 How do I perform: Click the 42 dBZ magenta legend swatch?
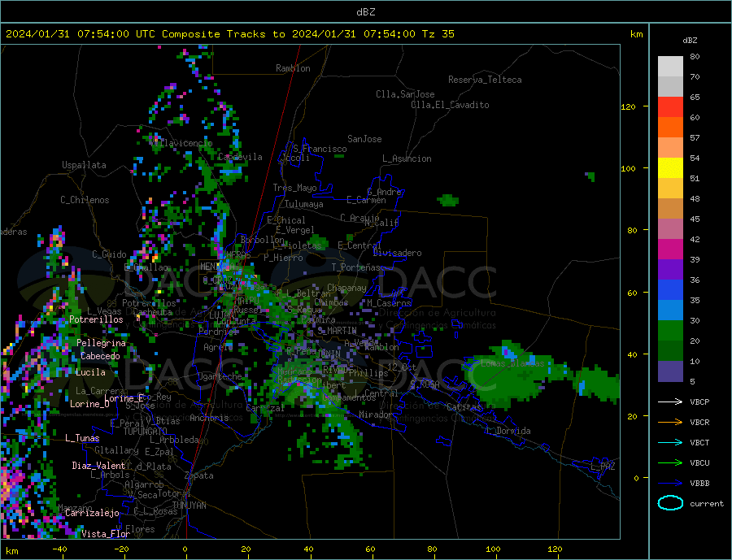[670, 250]
